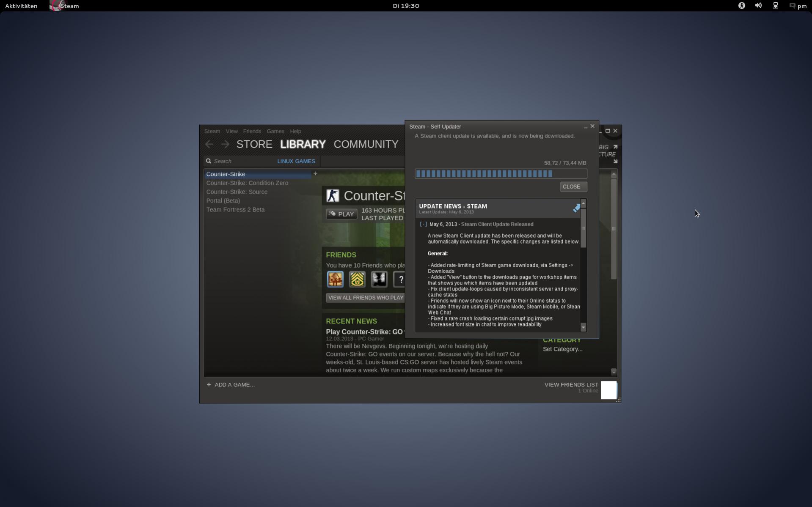
Task: Open the pm user menu in top bar
Action: [x=798, y=5]
